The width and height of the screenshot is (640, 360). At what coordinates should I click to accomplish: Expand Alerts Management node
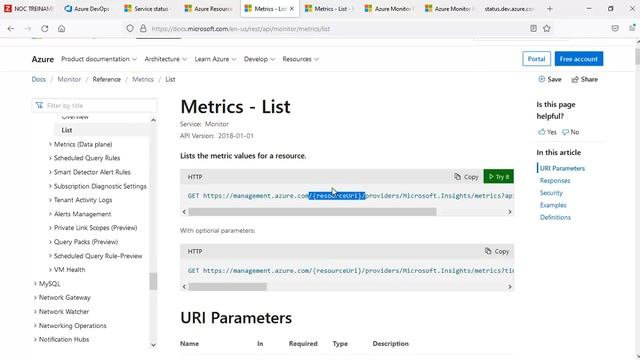50,214
